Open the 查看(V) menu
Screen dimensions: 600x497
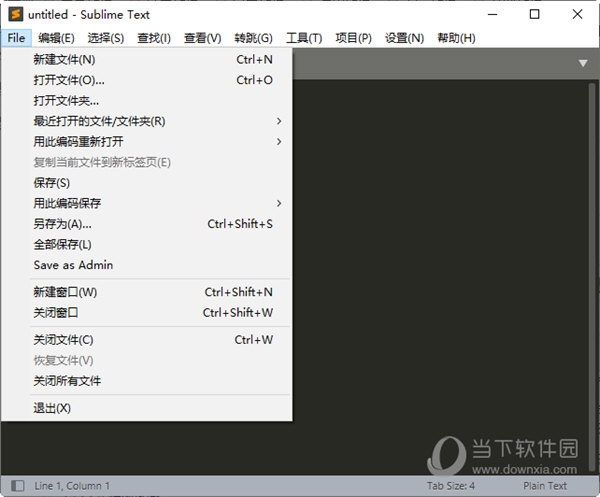tap(202, 38)
